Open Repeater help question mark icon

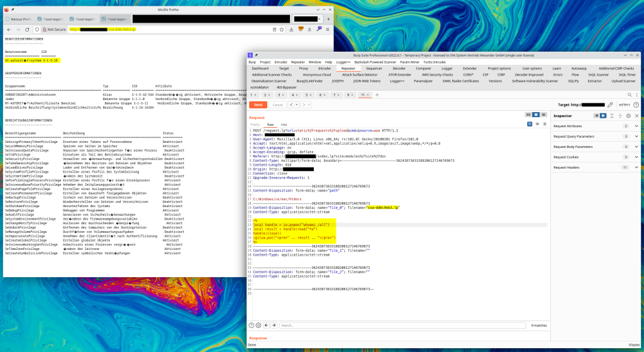[636, 105]
